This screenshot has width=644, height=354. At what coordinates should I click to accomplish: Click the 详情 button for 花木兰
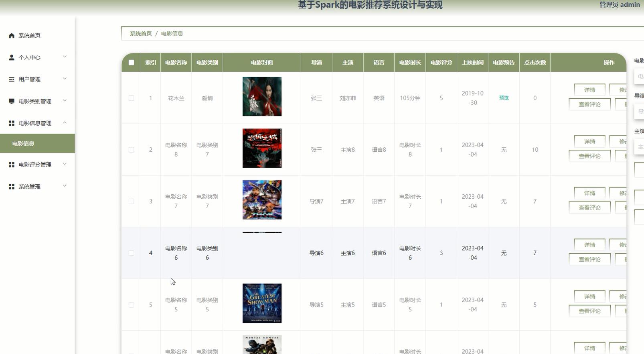589,90
